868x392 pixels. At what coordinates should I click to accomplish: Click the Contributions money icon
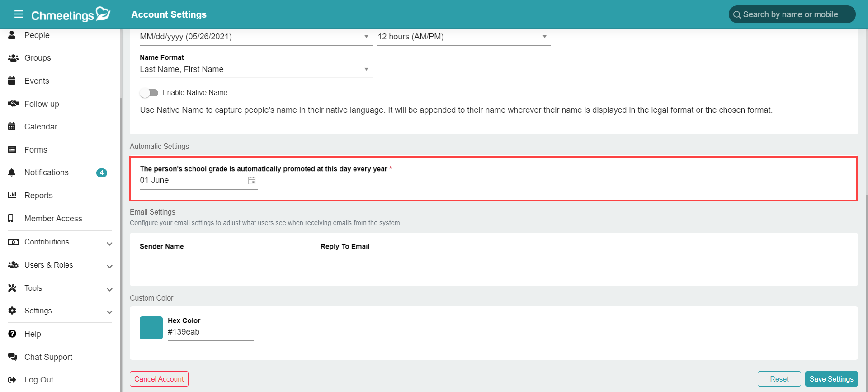(x=13, y=242)
